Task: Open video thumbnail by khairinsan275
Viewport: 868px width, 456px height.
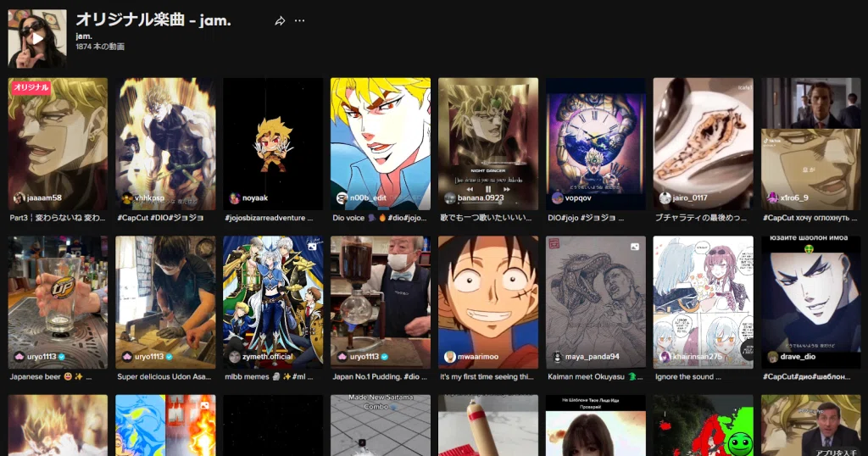Action: point(703,302)
